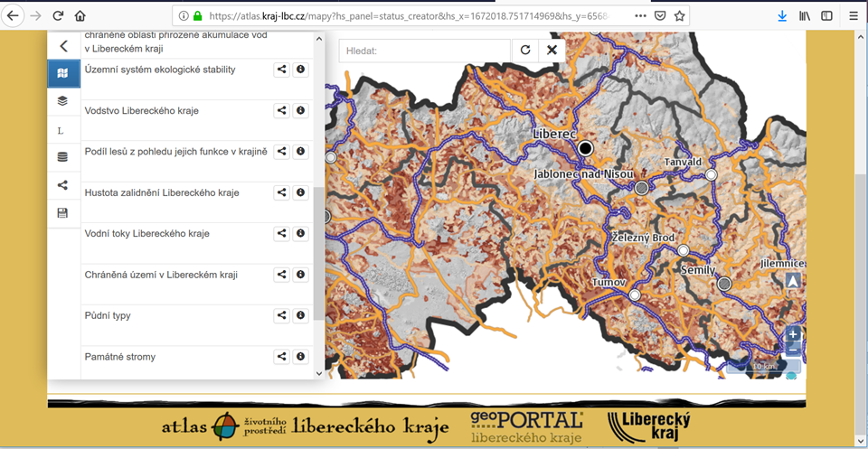Zoom in the map with plus
Viewport: 868px width, 449px height.
pyautogui.click(x=793, y=334)
